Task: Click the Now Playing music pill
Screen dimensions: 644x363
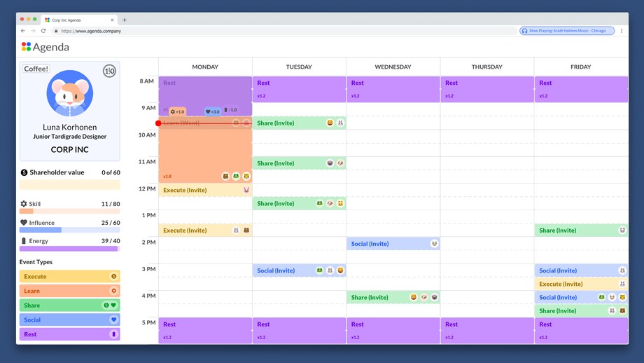Action: coord(567,31)
